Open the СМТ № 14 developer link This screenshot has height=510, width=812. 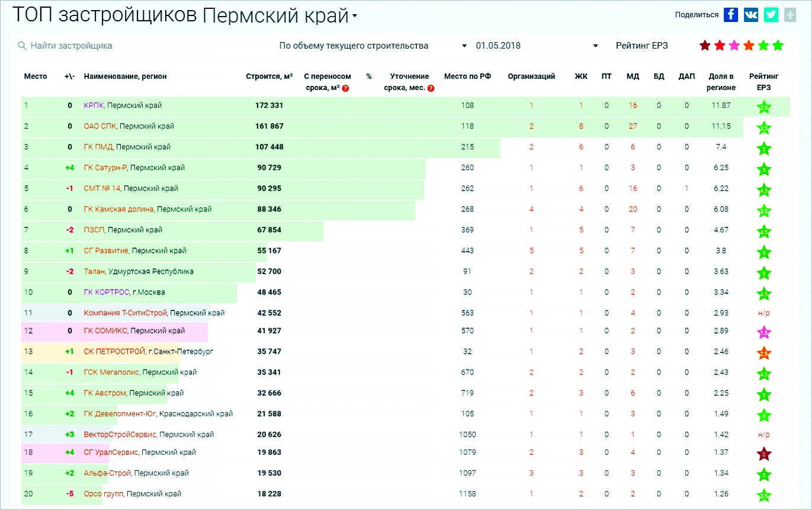pos(102,188)
